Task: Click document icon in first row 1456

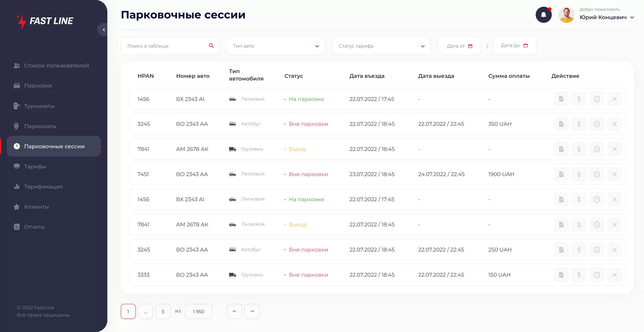Action: (x=561, y=99)
